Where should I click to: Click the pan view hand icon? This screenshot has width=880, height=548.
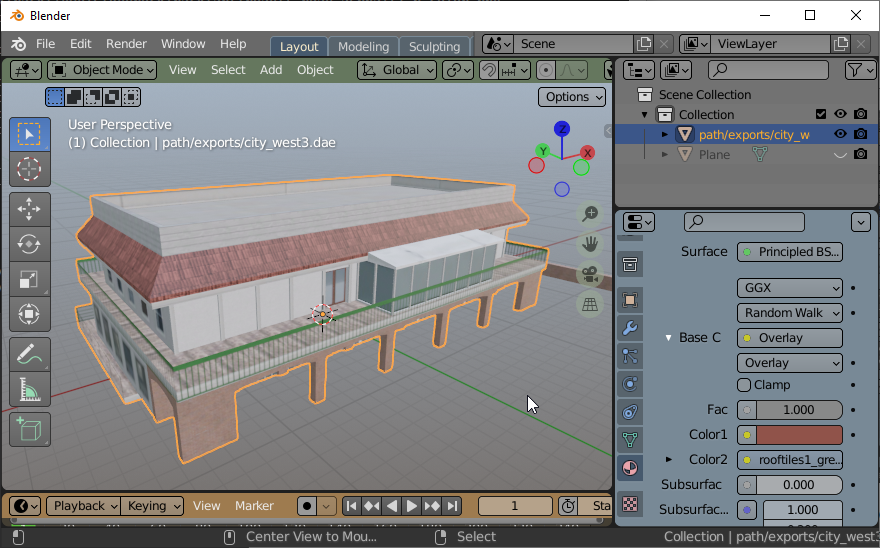[x=590, y=244]
